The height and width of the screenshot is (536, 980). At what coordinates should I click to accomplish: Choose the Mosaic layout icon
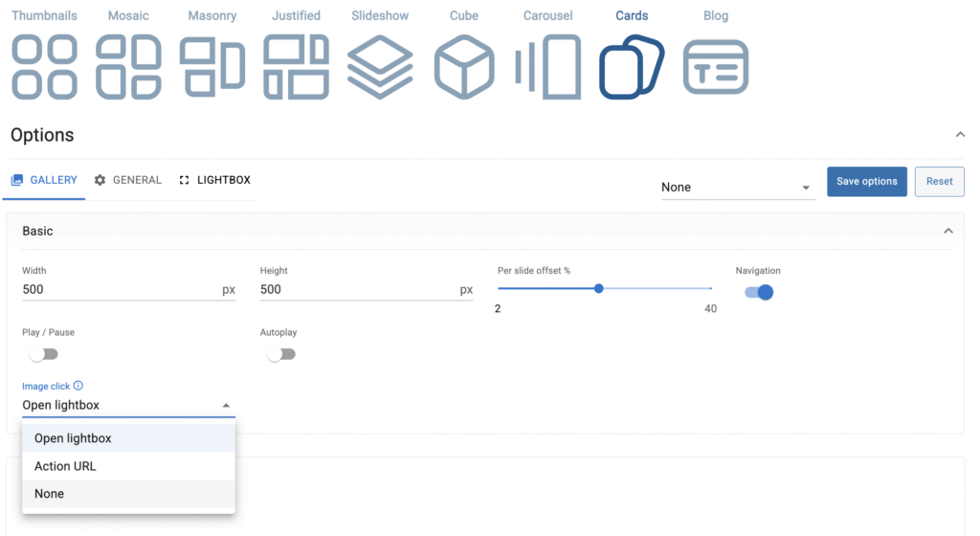129,66
